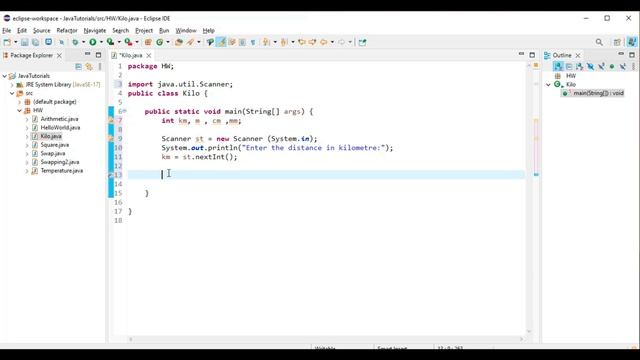Click the Save All toolbar icon
Viewport: 640px width, 360px height.
(x=36, y=42)
